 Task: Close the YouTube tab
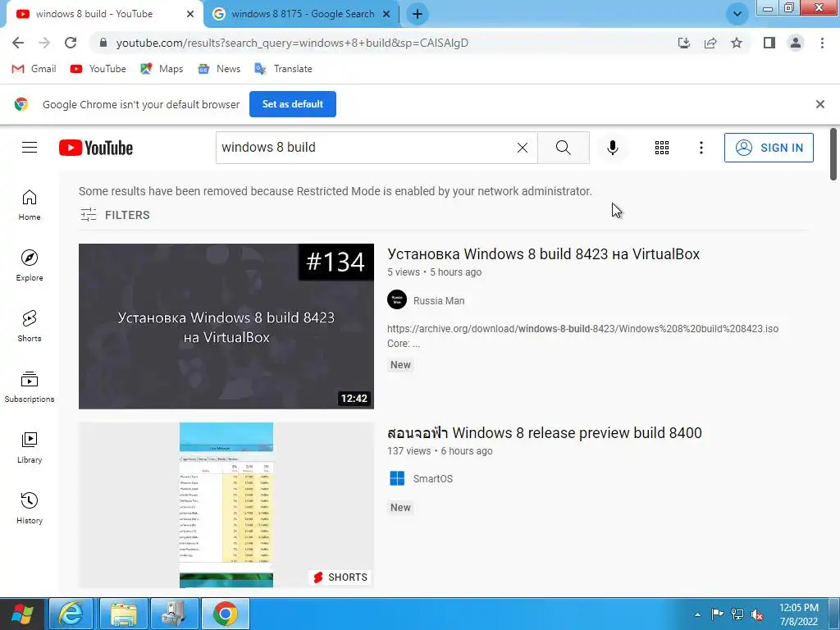[x=190, y=14]
